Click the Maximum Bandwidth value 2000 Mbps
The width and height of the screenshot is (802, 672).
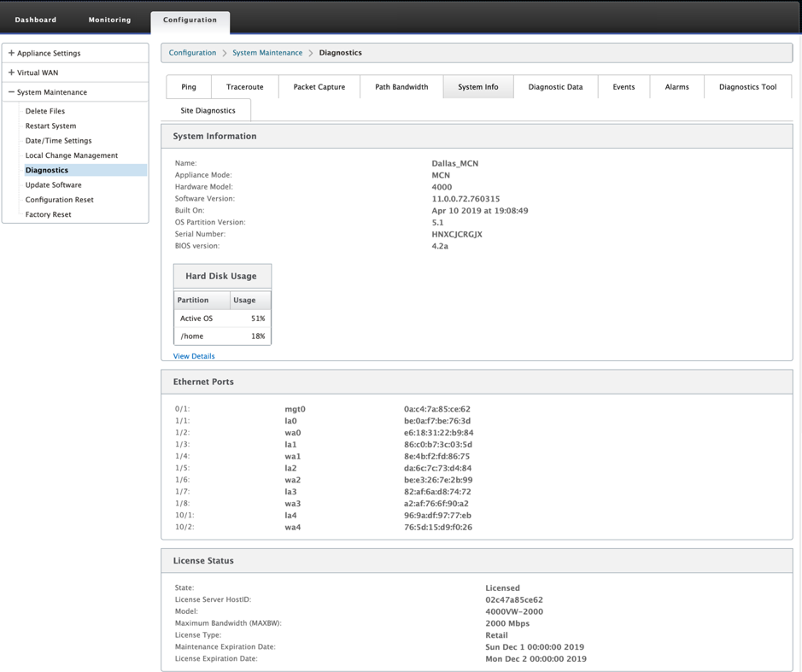[x=507, y=623]
